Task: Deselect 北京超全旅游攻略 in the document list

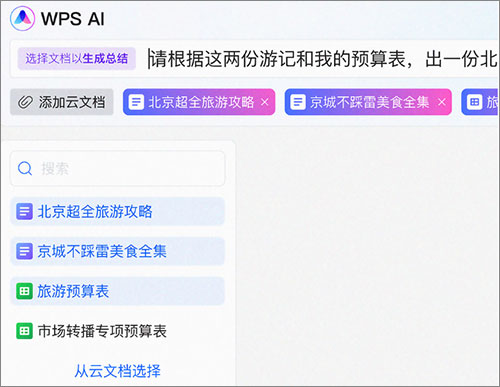Action: (118, 211)
